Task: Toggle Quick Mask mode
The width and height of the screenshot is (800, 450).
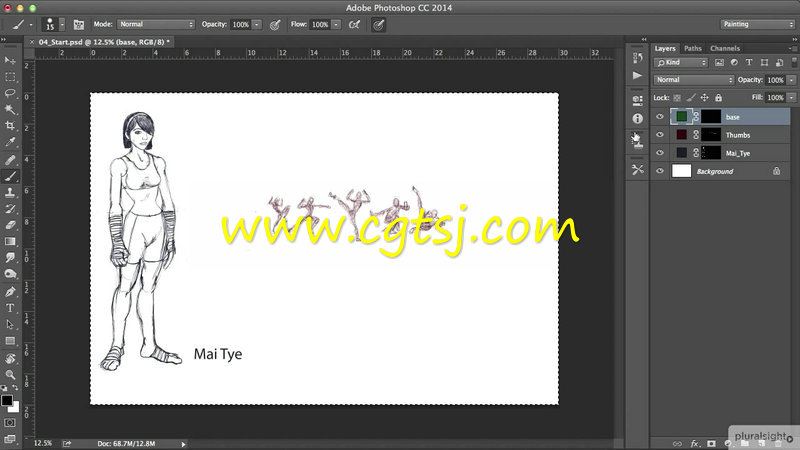Action: coord(10,423)
